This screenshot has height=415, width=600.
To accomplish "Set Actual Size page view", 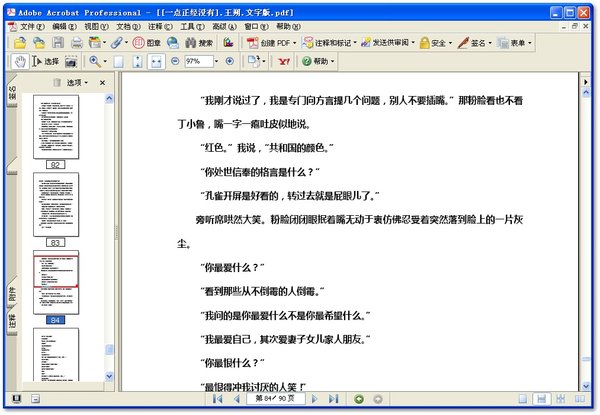I will [119, 62].
